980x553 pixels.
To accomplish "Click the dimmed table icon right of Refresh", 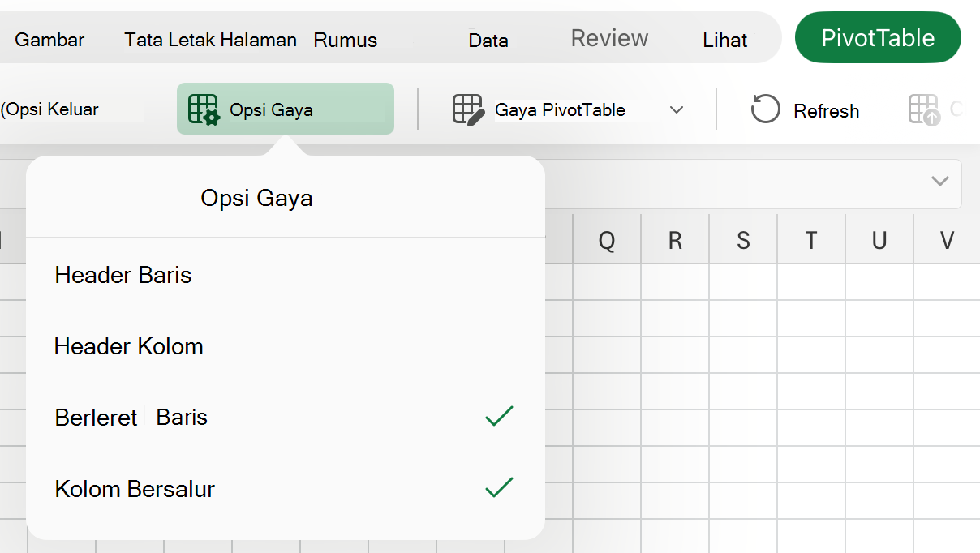I will pos(924,109).
